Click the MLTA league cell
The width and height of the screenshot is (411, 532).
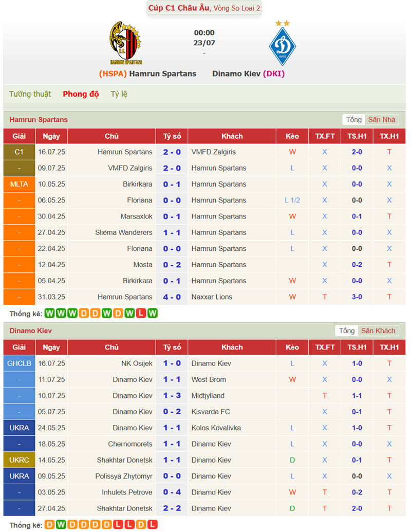coord(19,184)
